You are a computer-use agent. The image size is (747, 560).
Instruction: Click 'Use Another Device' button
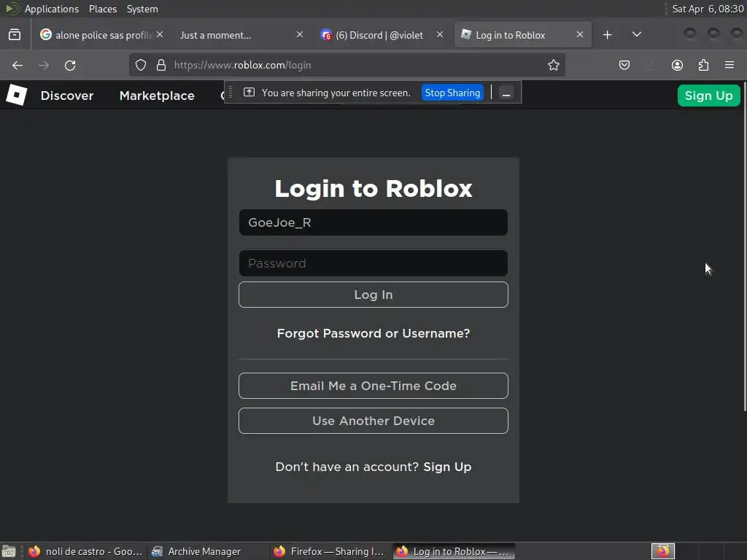373,421
